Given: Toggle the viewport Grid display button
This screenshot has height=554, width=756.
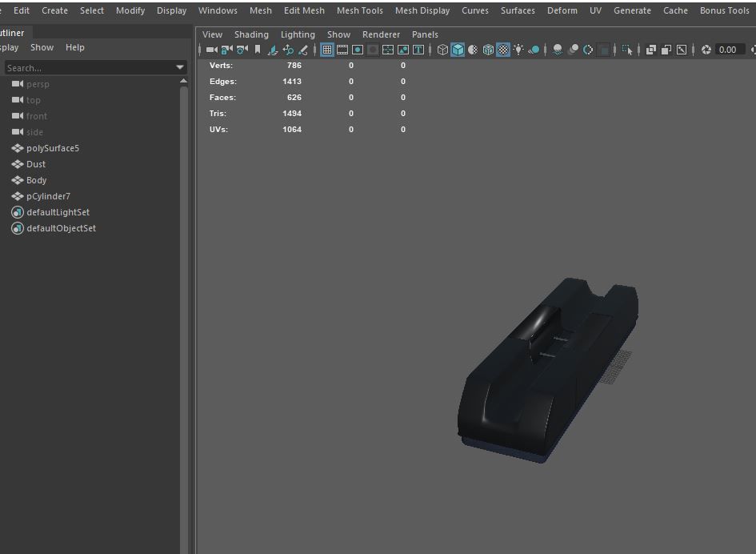Looking at the screenshot, I should 327,49.
